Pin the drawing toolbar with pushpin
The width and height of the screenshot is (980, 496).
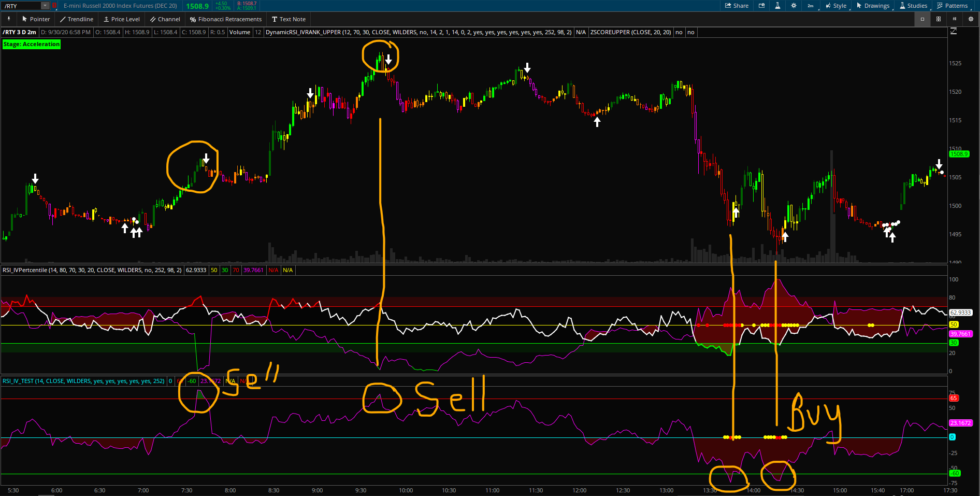tap(9, 19)
